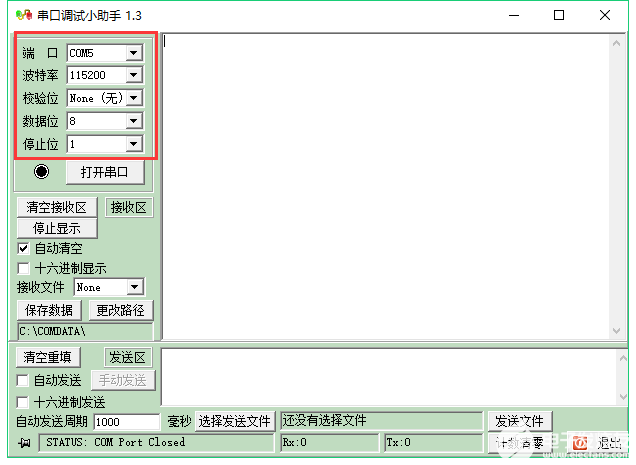
Task: Open the 端口 COM5 dropdown
Action: coord(133,53)
